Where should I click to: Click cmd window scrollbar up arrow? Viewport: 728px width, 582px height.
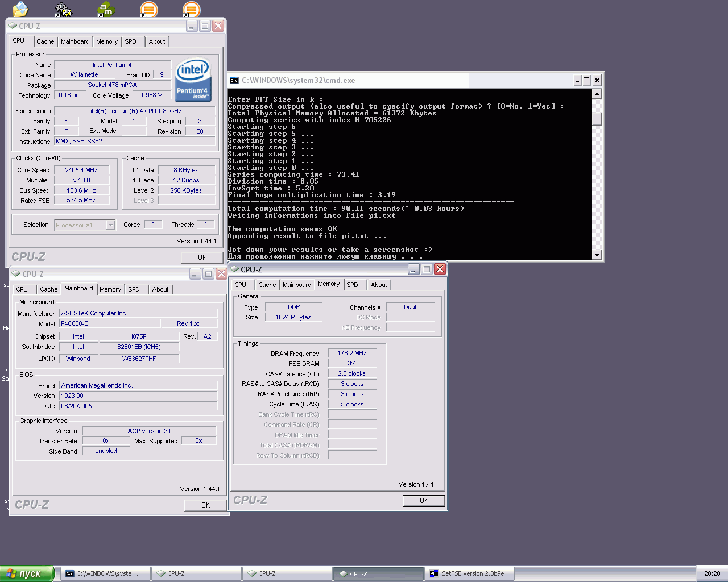[597, 94]
